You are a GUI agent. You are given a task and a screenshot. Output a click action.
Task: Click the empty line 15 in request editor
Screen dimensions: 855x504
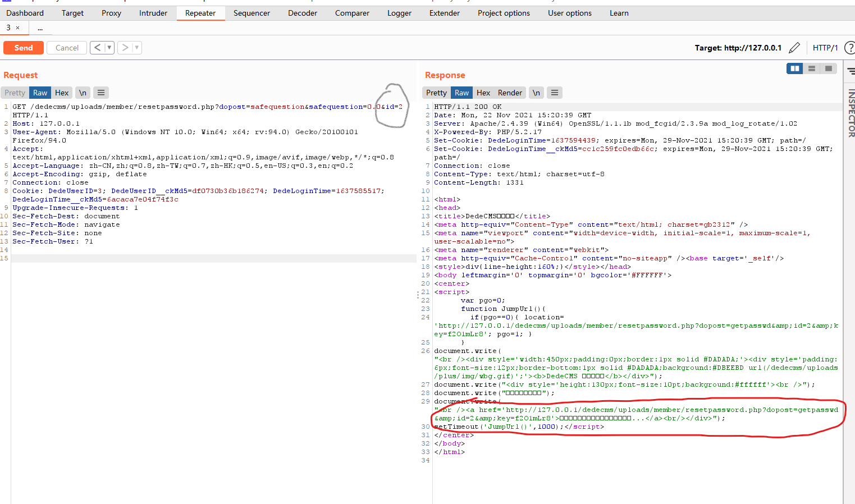click(x=213, y=258)
